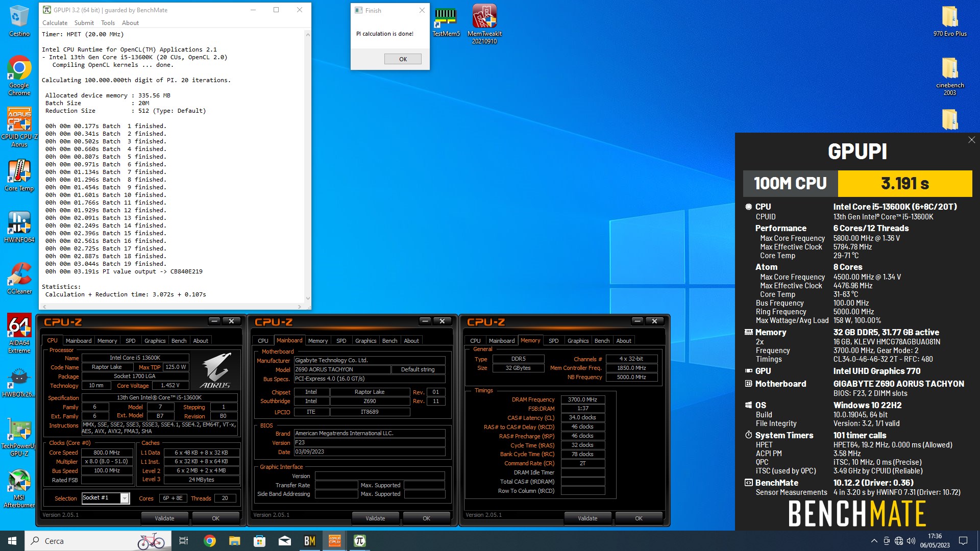Open Chrome from the taskbar
Screen dimensions: 980x551
(x=209, y=541)
